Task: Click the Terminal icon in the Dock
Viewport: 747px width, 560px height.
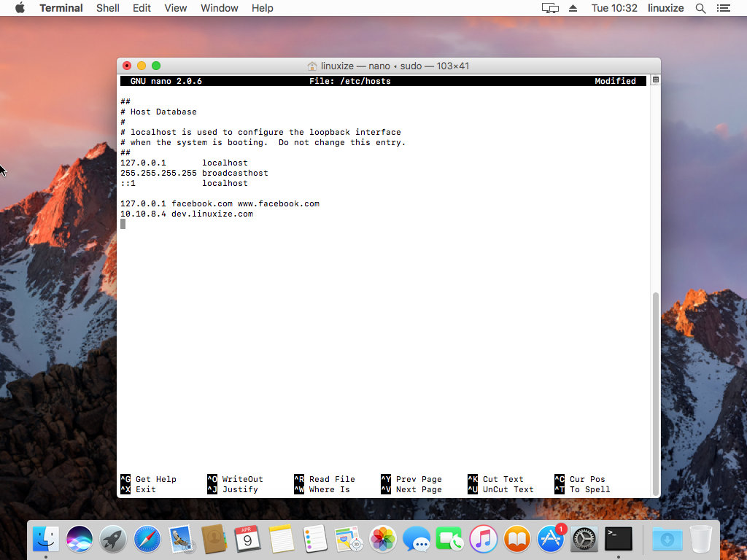Action: click(x=618, y=540)
